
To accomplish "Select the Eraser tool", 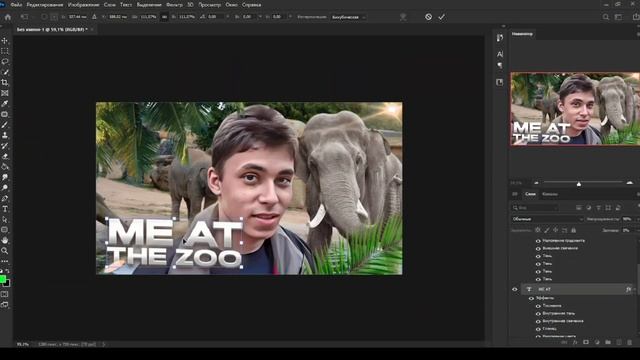I will pyautogui.click(x=5, y=156).
